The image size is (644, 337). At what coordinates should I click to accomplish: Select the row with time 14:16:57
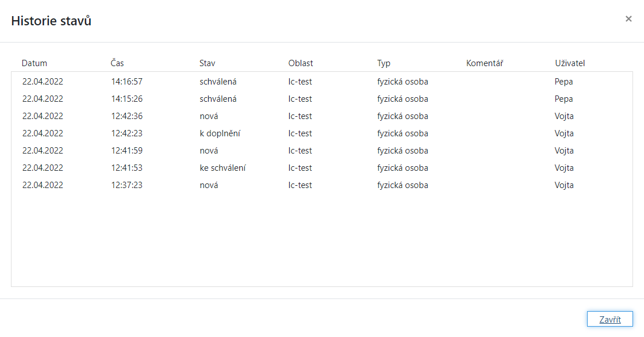[x=127, y=82]
